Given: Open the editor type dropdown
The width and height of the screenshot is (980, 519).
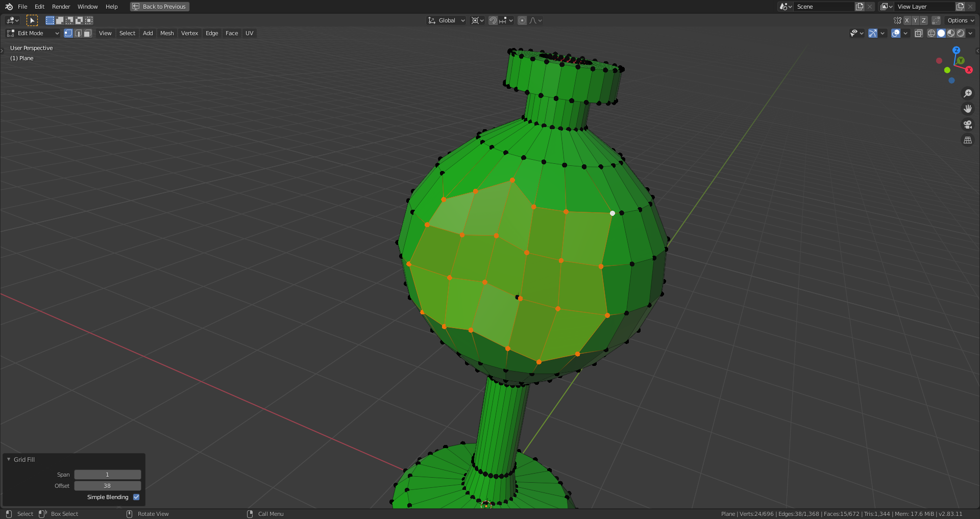Looking at the screenshot, I should coord(12,20).
